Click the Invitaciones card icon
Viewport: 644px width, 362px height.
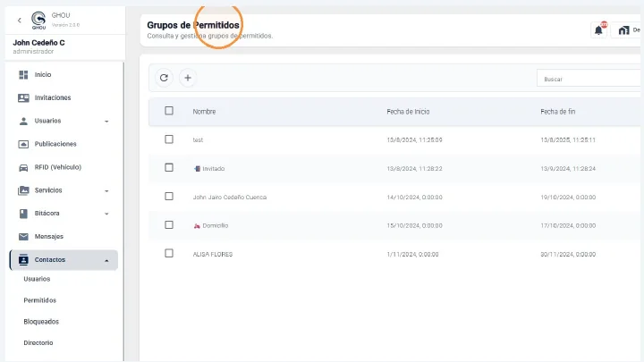23,97
